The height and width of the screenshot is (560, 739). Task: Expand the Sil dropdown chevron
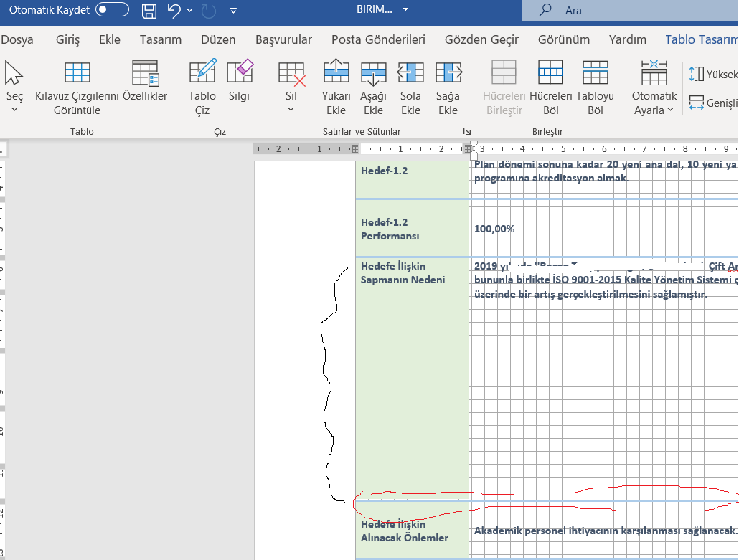coord(291,110)
